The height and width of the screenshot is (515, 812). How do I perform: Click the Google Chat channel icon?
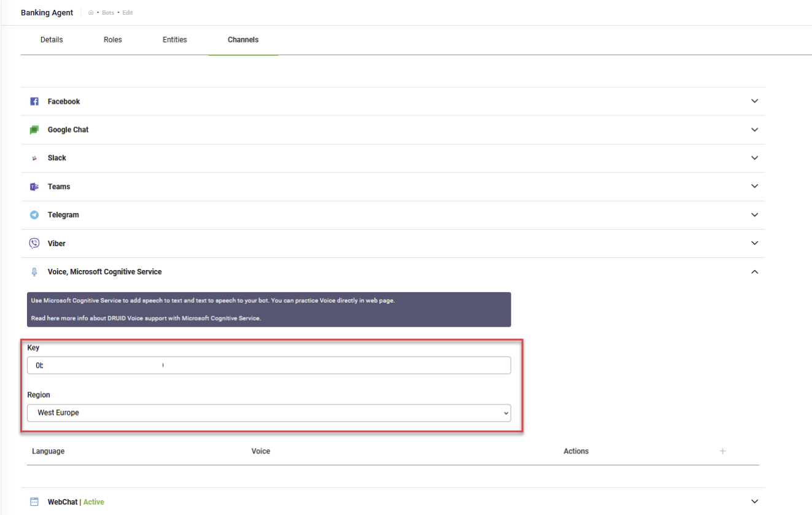click(x=34, y=130)
